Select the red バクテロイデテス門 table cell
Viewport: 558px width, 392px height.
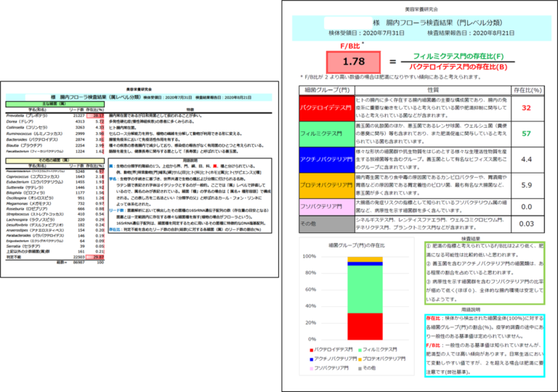tap(326, 108)
